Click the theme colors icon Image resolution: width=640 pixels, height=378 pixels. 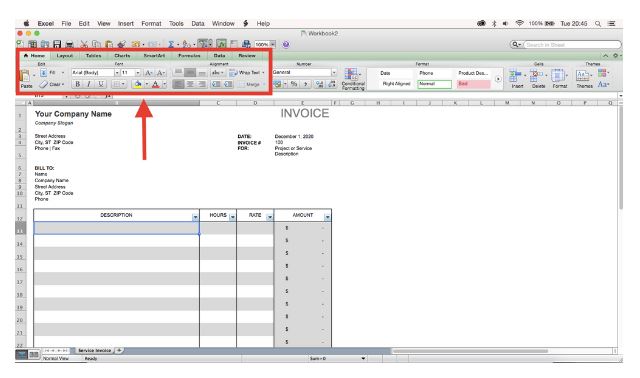tap(602, 73)
